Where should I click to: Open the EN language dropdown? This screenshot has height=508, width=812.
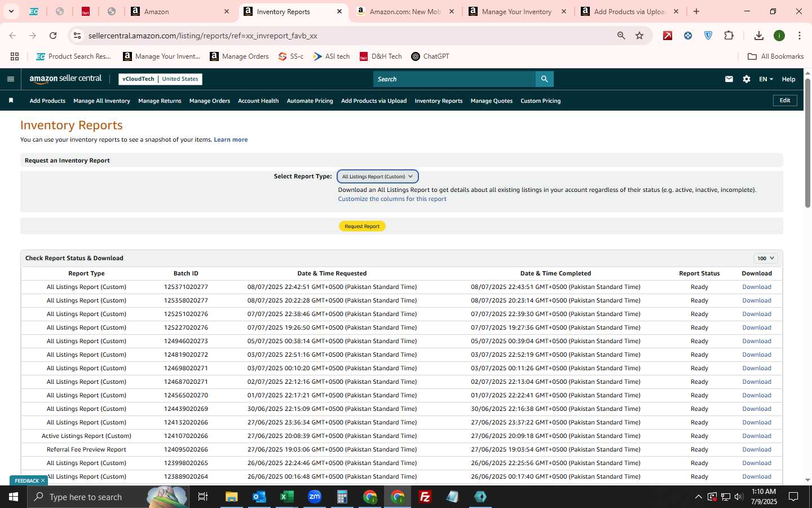pyautogui.click(x=766, y=79)
